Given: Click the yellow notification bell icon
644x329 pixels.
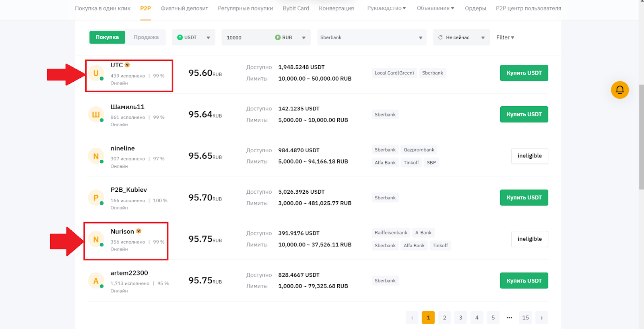Looking at the screenshot, I should [620, 90].
